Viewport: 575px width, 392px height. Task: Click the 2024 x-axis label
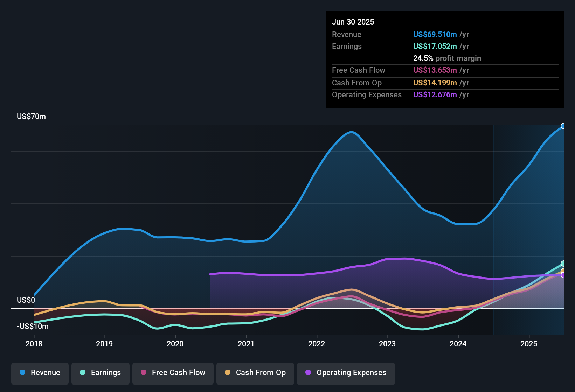[x=458, y=344]
